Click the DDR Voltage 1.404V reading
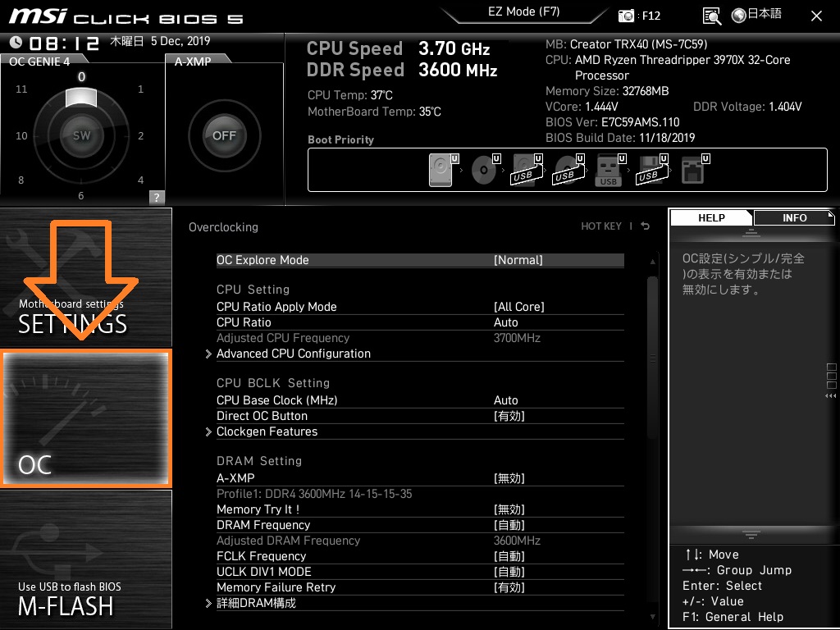840x630 pixels. [x=747, y=107]
